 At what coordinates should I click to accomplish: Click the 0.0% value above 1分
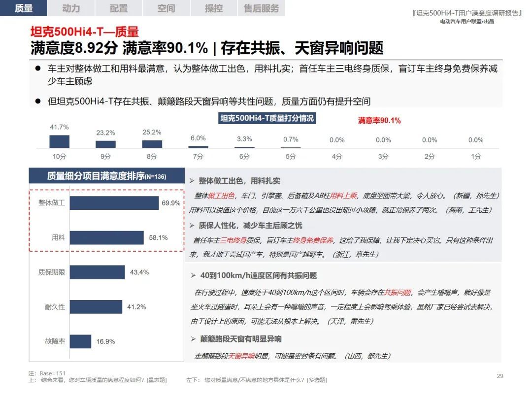(476, 140)
